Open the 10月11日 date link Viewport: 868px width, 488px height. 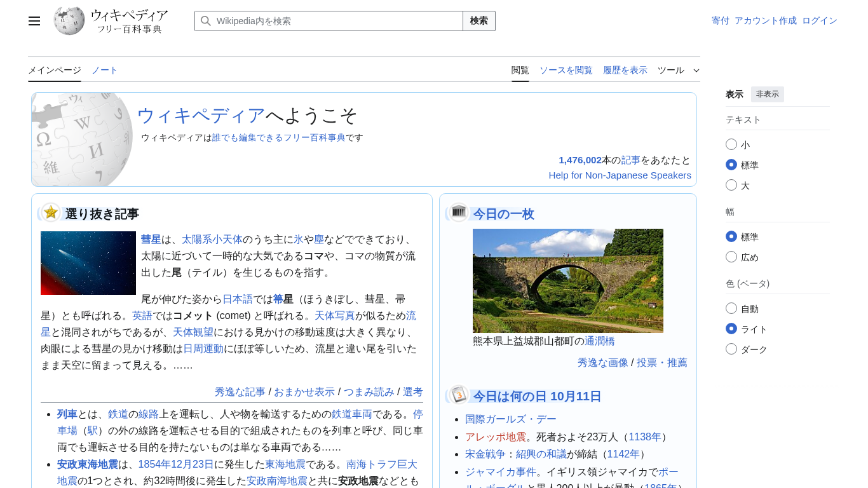(x=576, y=397)
